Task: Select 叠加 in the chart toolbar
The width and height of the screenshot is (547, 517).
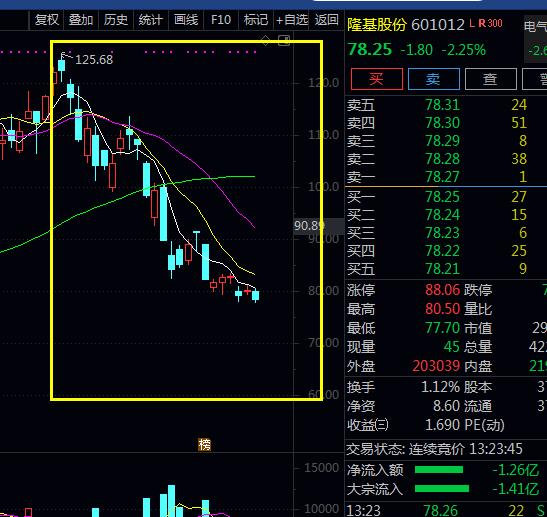Action: (x=81, y=20)
